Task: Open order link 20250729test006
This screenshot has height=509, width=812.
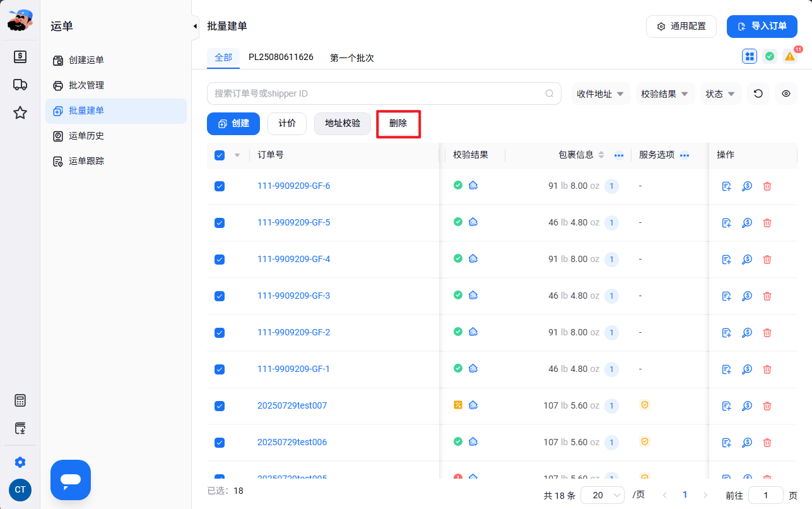Action: pos(292,442)
